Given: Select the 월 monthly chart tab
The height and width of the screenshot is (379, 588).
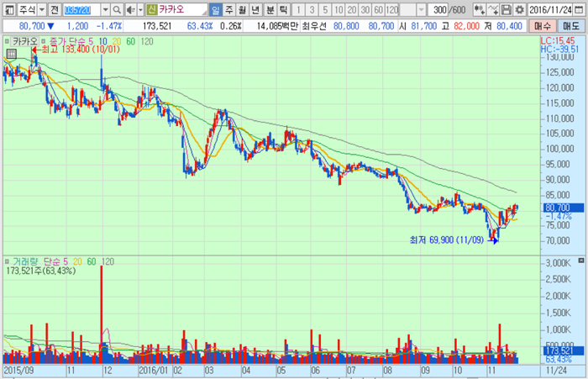Looking at the screenshot, I should pos(242,10).
